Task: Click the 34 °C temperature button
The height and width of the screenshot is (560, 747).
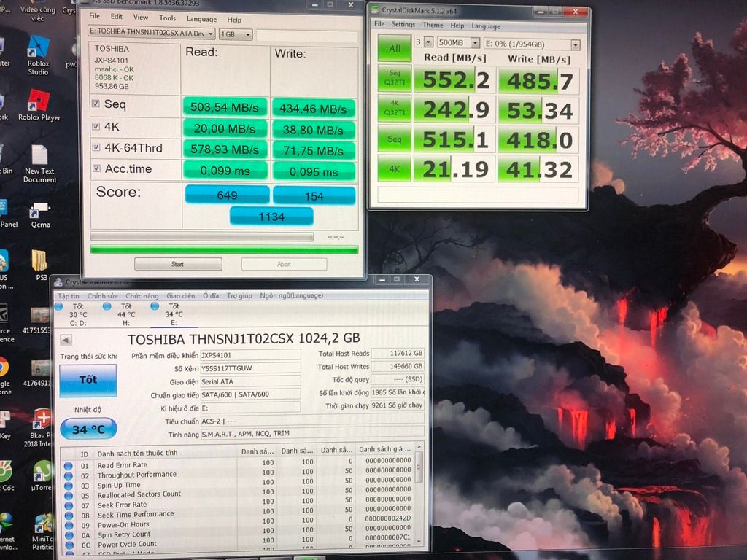Action: click(88, 429)
